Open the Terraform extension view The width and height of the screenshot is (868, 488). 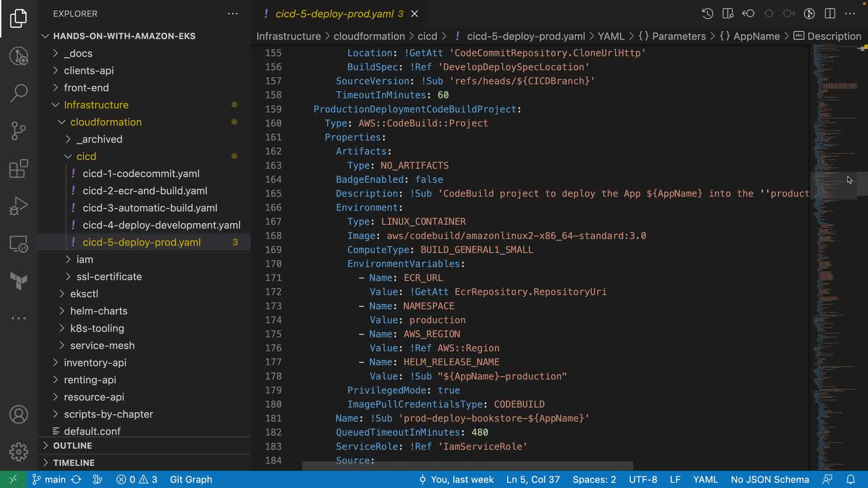(x=19, y=281)
